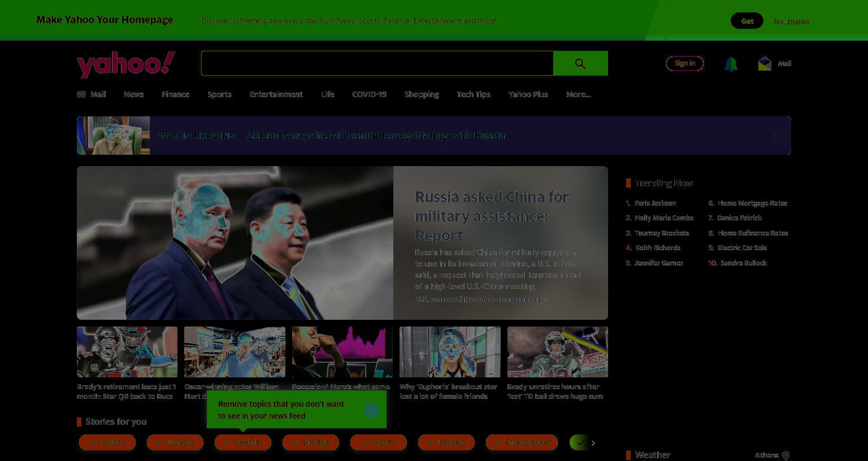Open Tech Tips in the navigation bar

474,94
